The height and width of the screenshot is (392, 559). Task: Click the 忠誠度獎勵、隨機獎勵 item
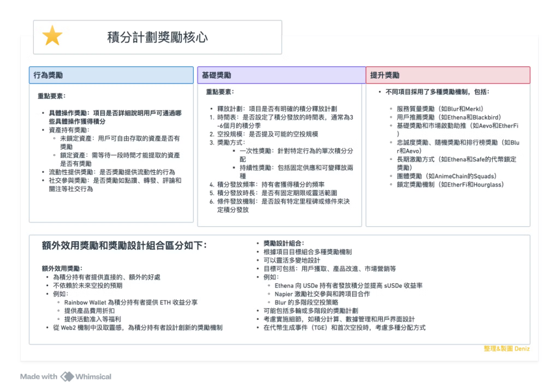(458, 146)
